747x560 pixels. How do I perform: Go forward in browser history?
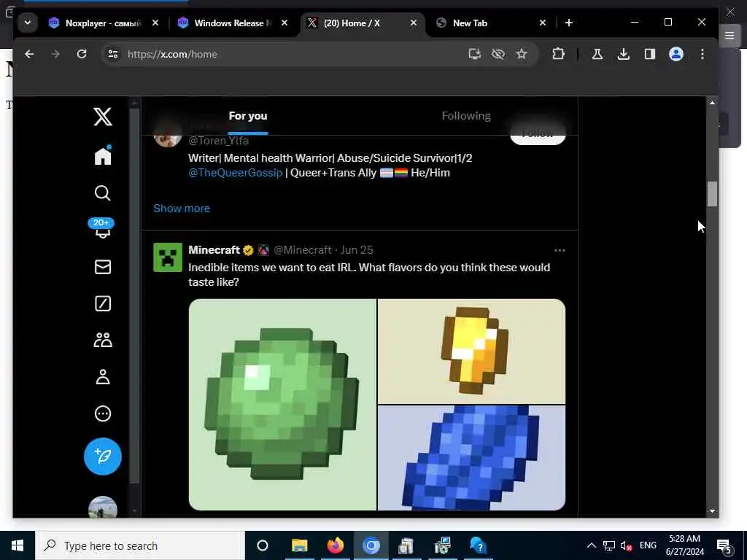pyautogui.click(x=55, y=54)
